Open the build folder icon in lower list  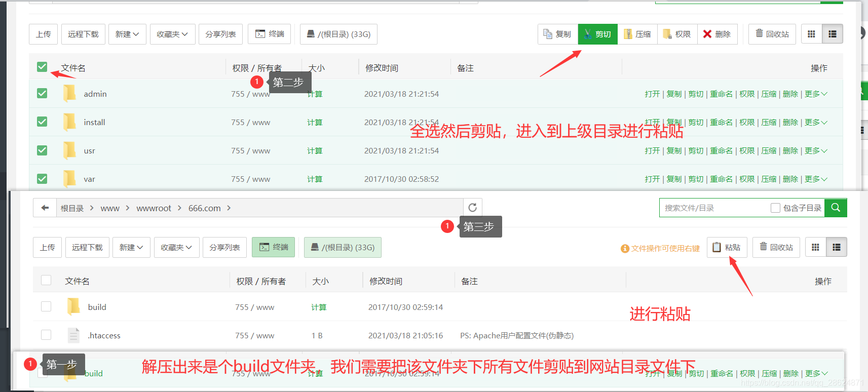tap(73, 306)
